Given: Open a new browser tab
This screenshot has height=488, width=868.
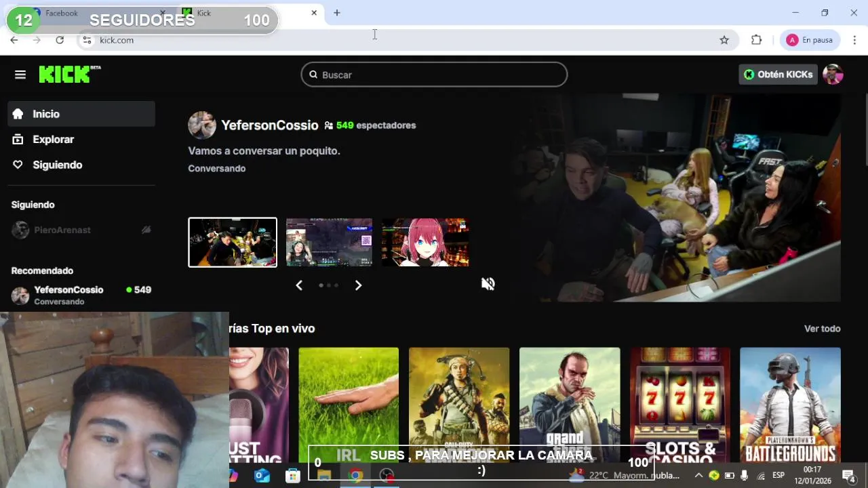Looking at the screenshot, I should [337, 13].
